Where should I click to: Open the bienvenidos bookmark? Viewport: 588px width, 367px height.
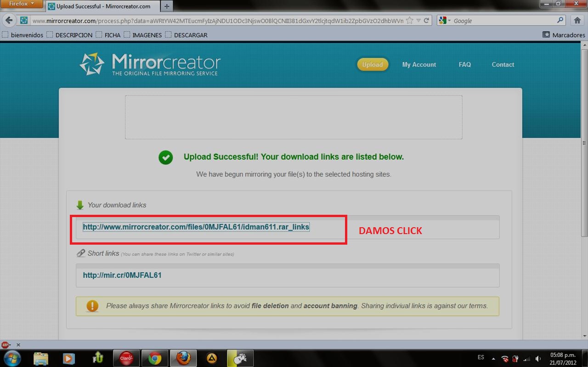pos(23,35)
